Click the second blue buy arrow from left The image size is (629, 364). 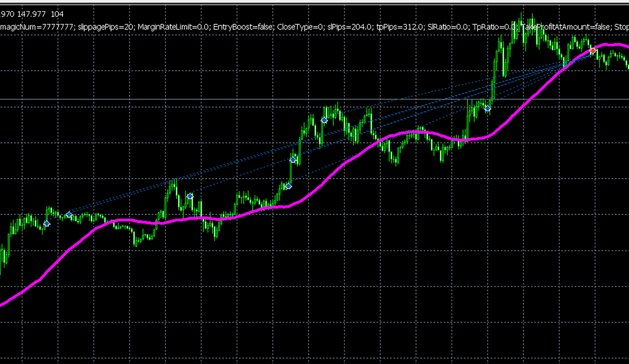coord(69,214)
